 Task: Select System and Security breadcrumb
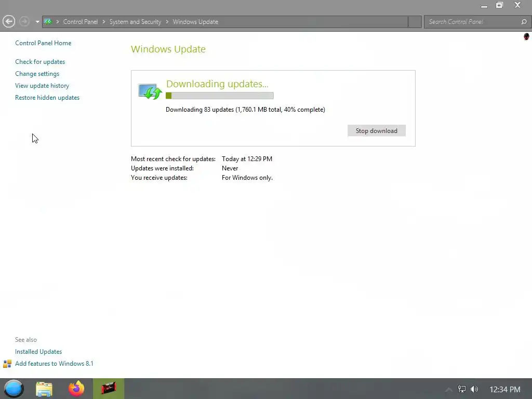pyautogui.click(x=135, y=22)
